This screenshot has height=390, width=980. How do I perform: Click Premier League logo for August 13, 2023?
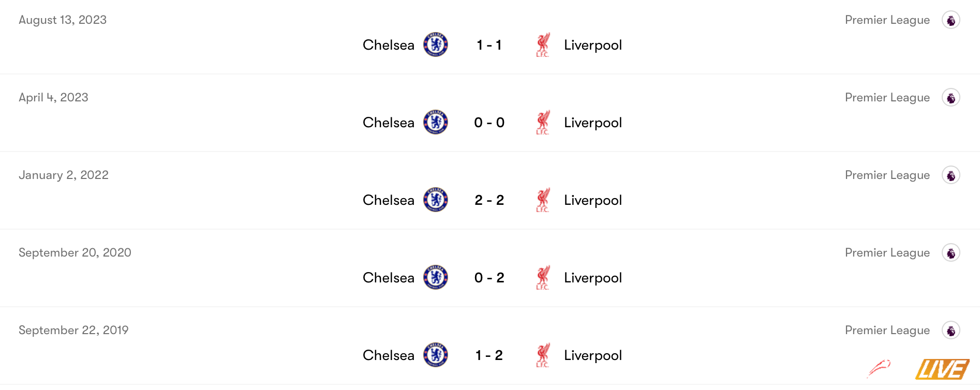coord(951,20)
